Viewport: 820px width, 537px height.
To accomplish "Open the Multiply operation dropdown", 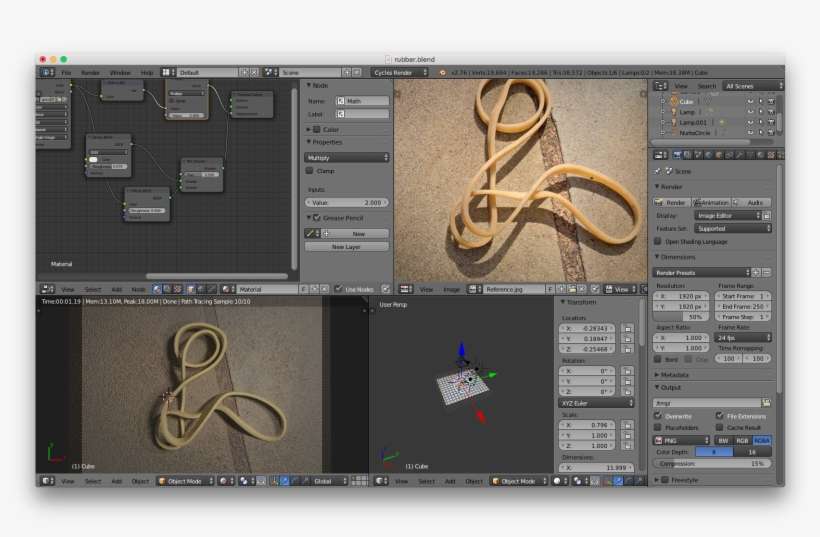I will click(347, 157).
